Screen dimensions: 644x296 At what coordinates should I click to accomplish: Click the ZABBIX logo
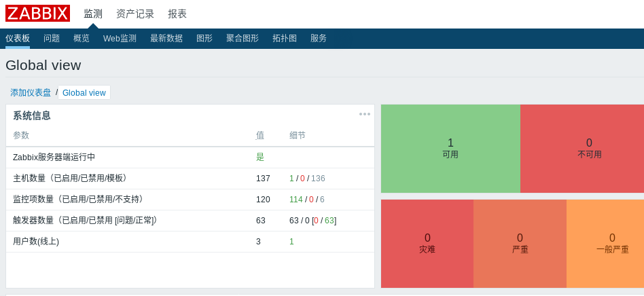(37, 14)
